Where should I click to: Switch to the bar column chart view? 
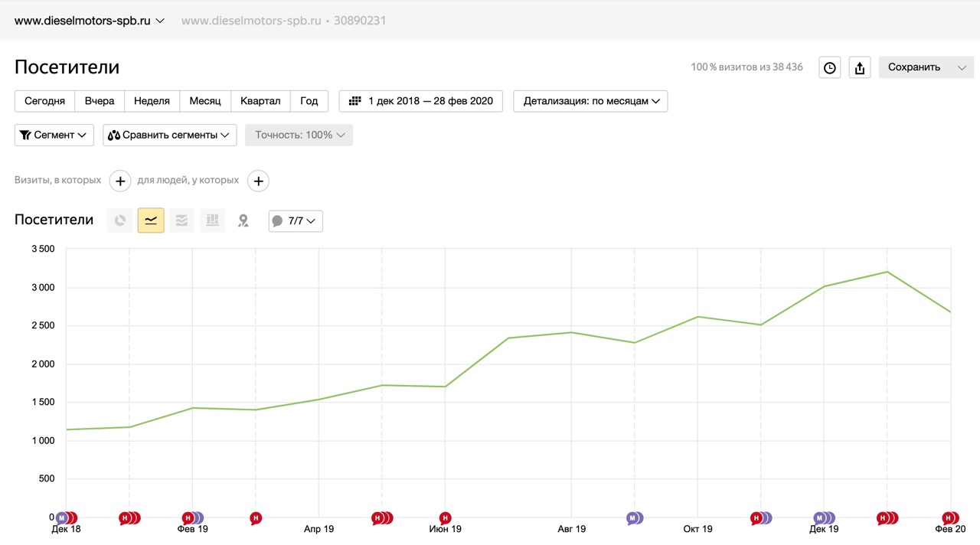coord(212,220)
